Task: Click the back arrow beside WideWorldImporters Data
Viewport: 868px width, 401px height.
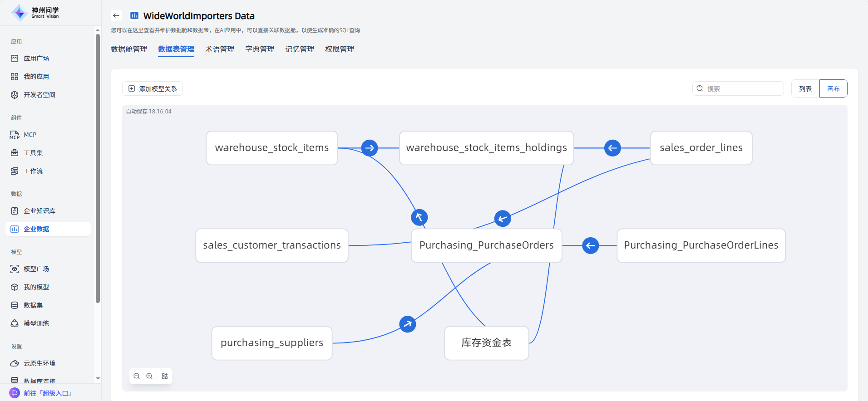Action: [x=116, y=15]
